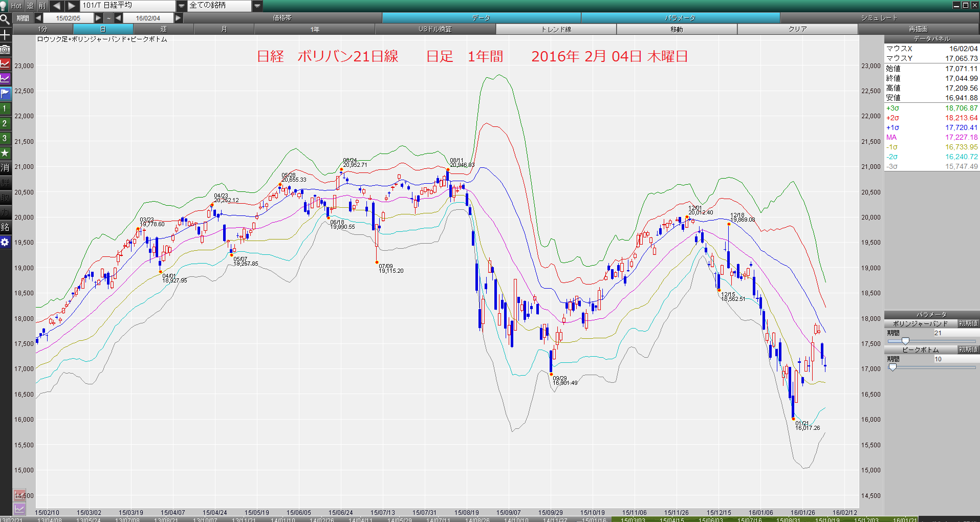Click the green preset 3 button
This screenshot has height=522, width=980.
(x=5, y=138)
